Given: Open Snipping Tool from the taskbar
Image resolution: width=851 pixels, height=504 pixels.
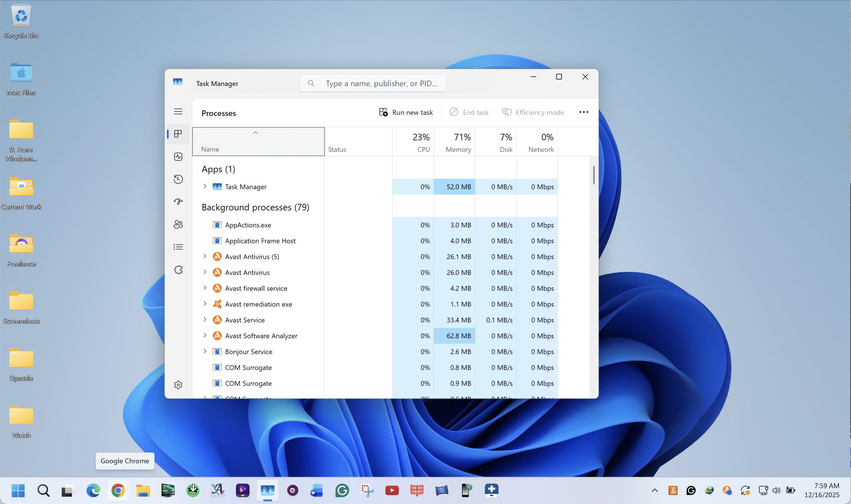Looking at the screenshot, I should [367, 490].
